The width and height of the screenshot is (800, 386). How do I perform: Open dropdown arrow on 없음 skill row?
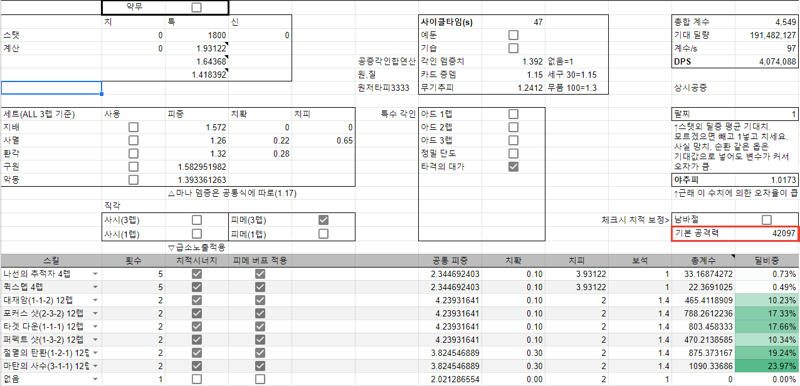[95, 379]
